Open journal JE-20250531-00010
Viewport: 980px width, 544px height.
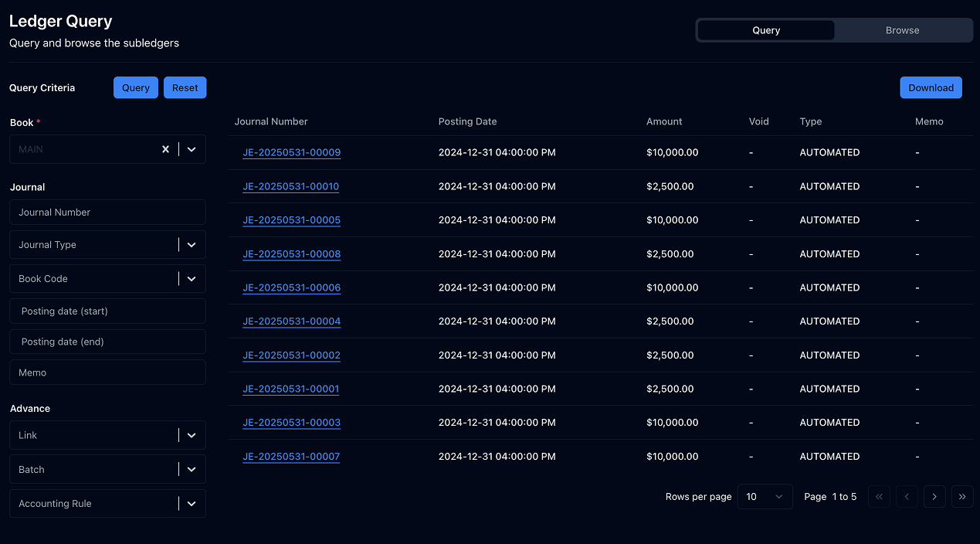[291, 186]
